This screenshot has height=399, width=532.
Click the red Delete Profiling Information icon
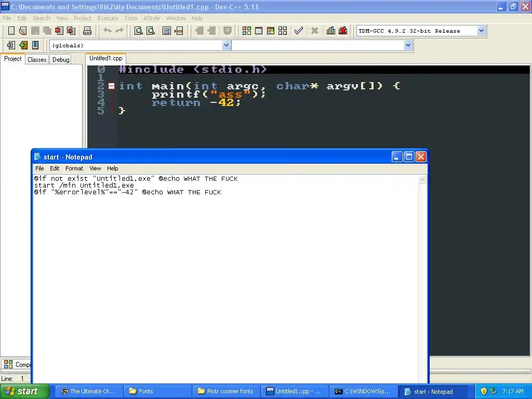343,31
